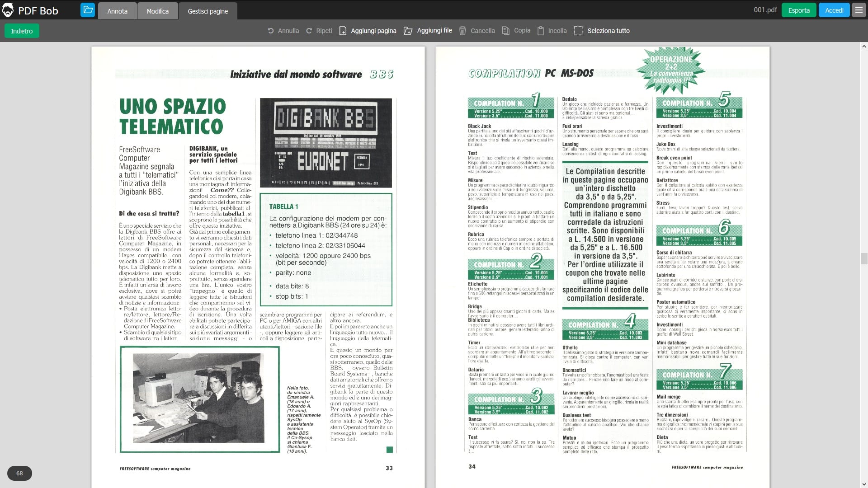Viewport: 868px width, 488px height.
Task: Click the Cancella trash icon
Action: click(x=462, y=31)
